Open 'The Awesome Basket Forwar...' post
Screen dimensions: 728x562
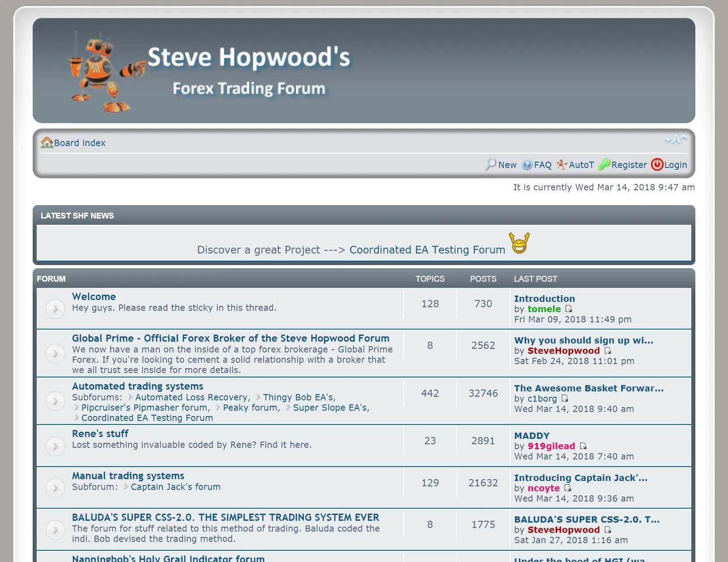[x=589, y=388]
